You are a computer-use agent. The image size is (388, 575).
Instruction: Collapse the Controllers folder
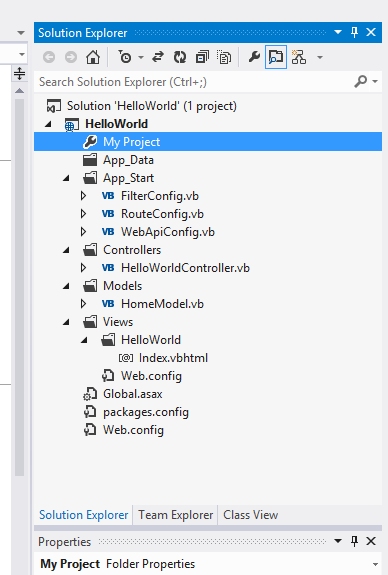pos(66,250)
